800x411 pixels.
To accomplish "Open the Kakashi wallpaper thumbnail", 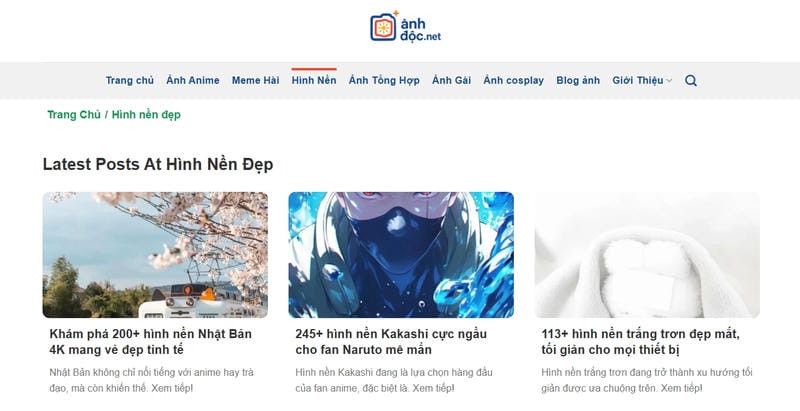I will coord(401,255).
